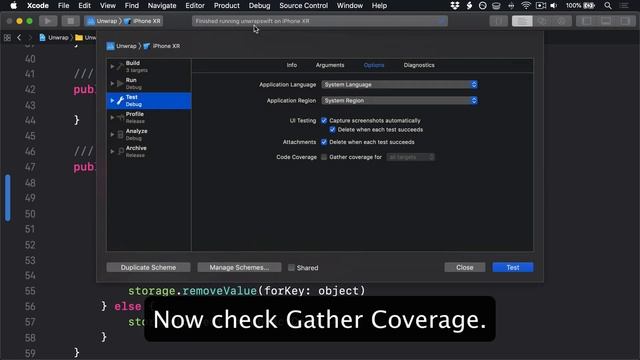The width and height of the screenshot is (640, 360).
Task: Check the Shared scheme checkbox
Action: click(x=291, y=268)
